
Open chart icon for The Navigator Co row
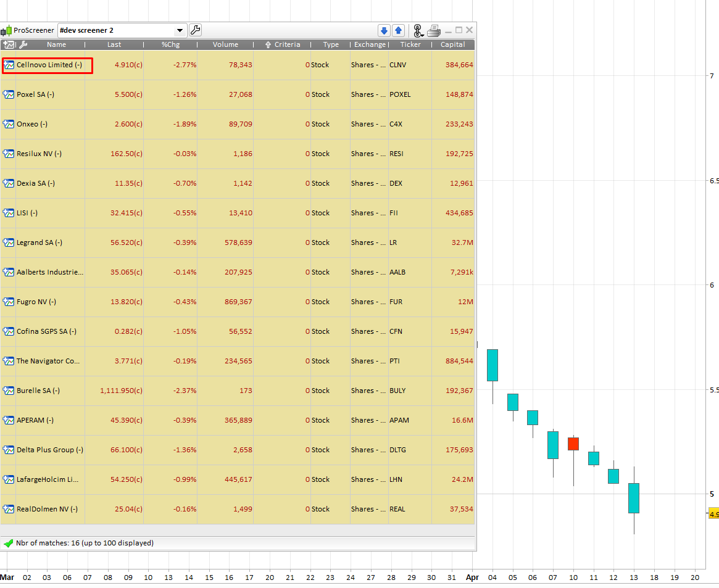coord(9,361)
